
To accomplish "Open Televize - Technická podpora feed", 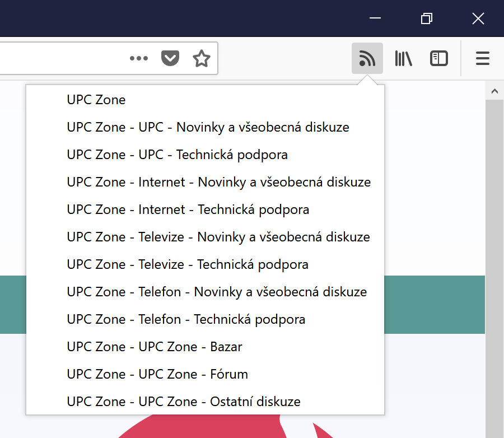I will tap(188, 264).
